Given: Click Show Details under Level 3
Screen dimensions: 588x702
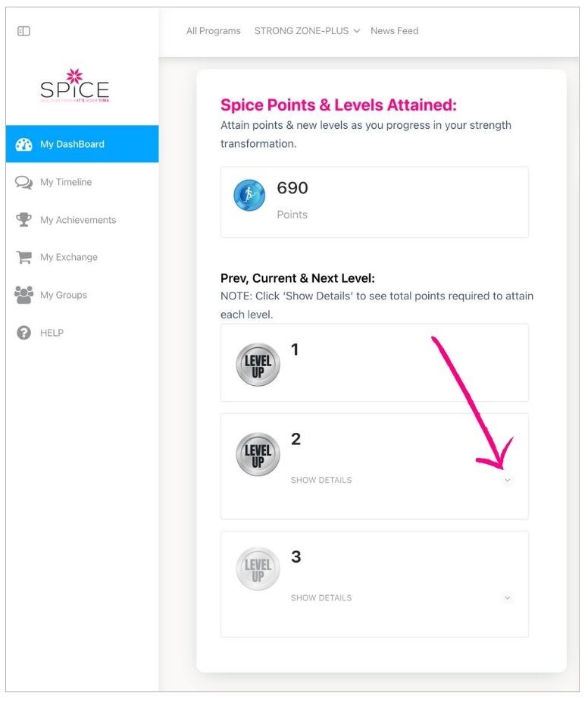Looking at the screenshot, I should click(x=321, y=597).
